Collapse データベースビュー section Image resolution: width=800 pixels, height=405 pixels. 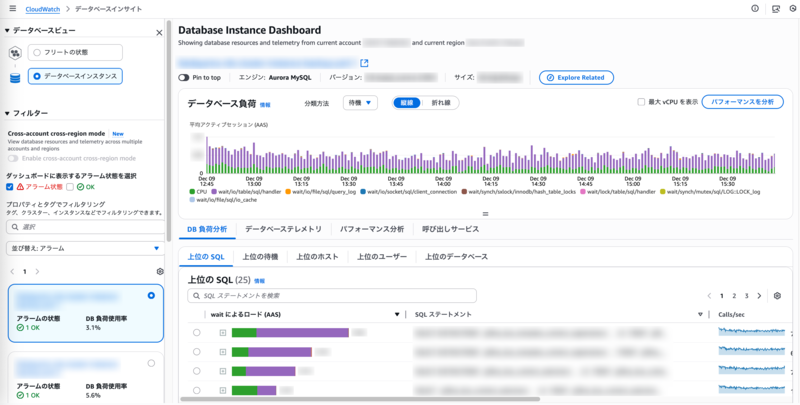coord(7,31)
